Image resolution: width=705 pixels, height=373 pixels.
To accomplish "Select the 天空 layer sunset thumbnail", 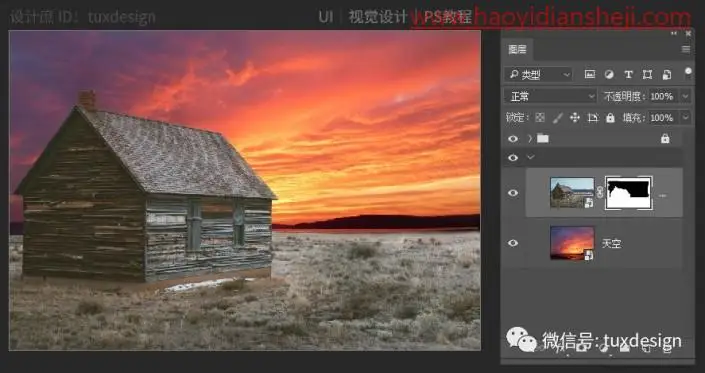I will [572, 243].
